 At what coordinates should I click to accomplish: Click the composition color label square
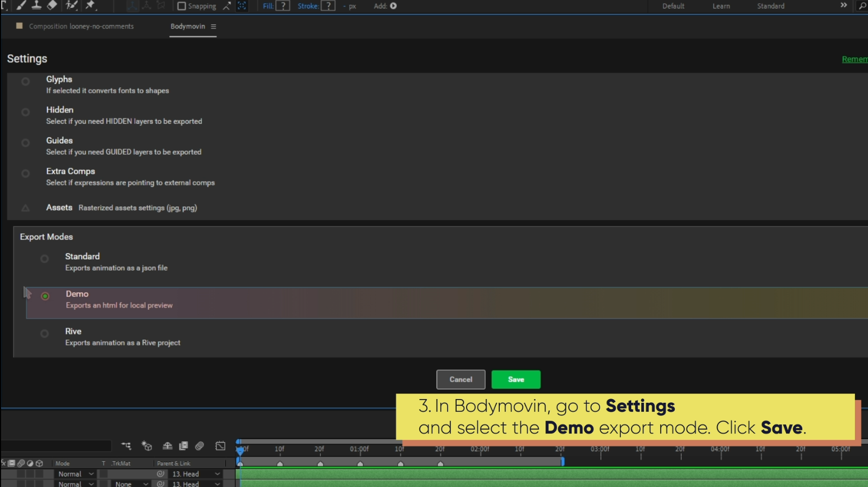pos(19,26)
